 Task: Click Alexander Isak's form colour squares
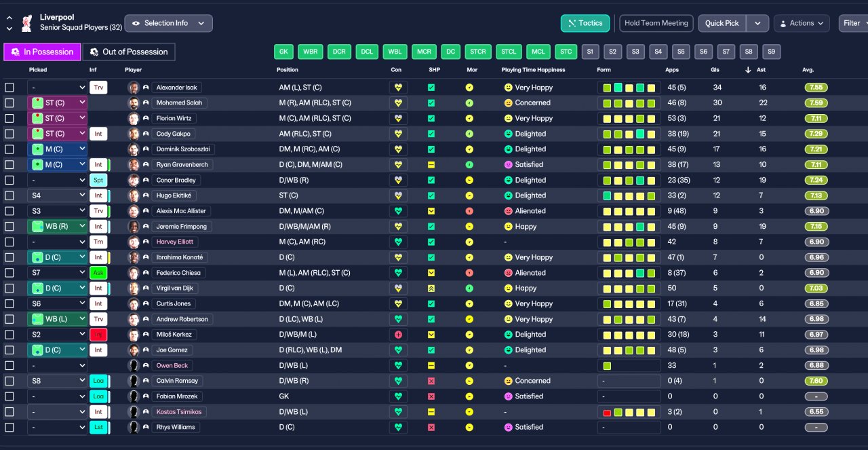[x=629, y=88]
